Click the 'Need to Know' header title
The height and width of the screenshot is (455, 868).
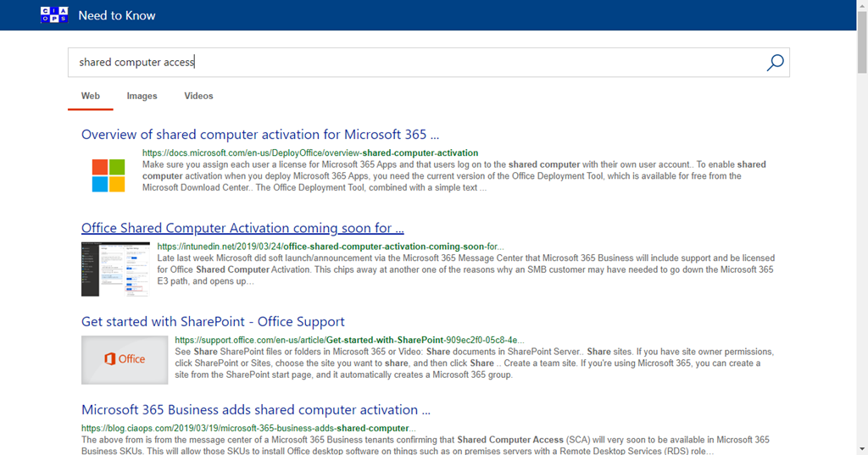point(117,15)
